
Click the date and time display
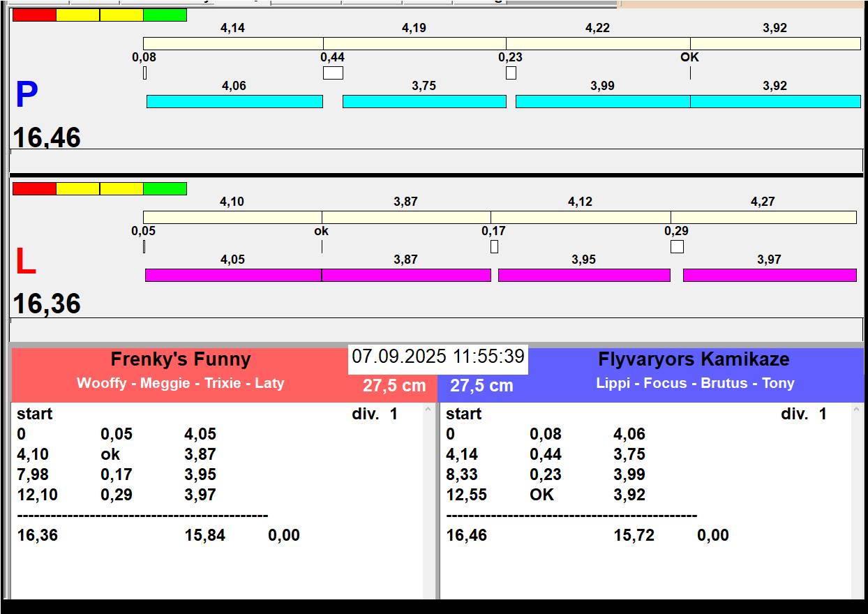coord(438,357)
